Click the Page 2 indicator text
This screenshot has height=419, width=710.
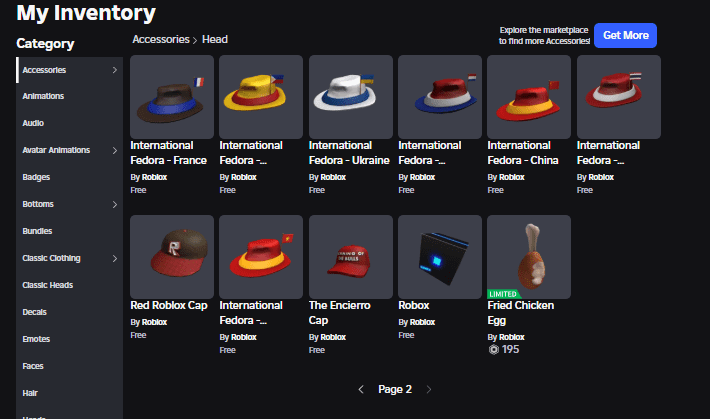tap(395, 390)
